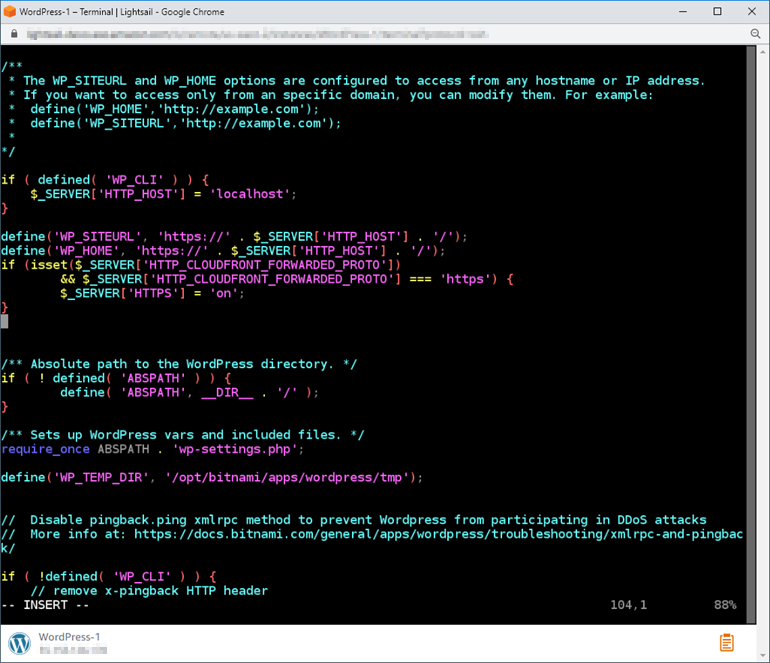The width and height of the screenshot is (770, 663).
Task: Click the orange Lightsail icon in the title bar
Action: click(9, 11)
